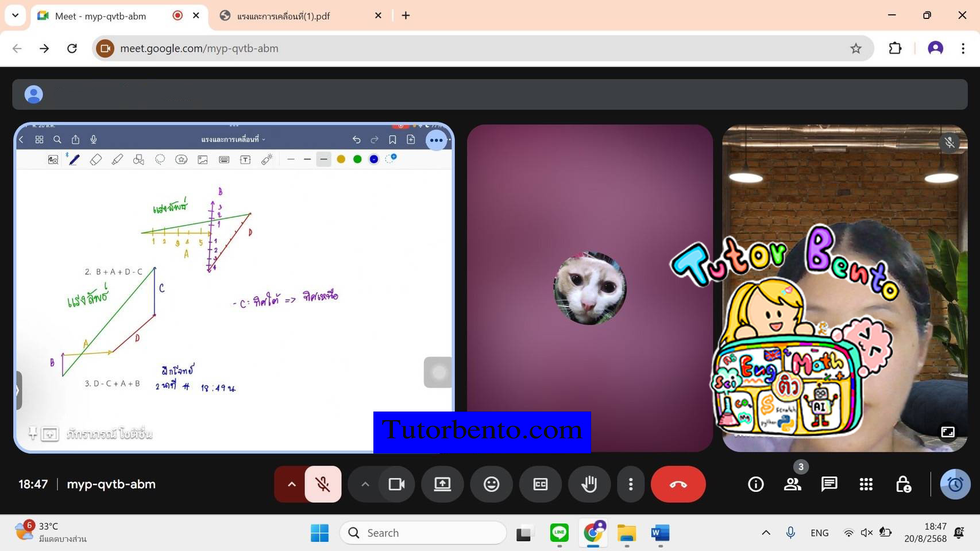
Task: Click the microphone record icon in notes
Action: pos(94,139)
